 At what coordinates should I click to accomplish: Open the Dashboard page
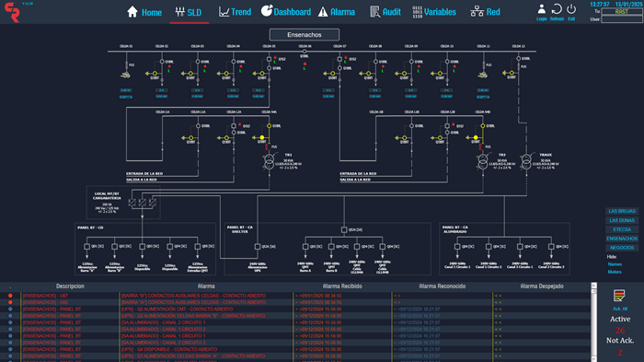click(286, 12)
